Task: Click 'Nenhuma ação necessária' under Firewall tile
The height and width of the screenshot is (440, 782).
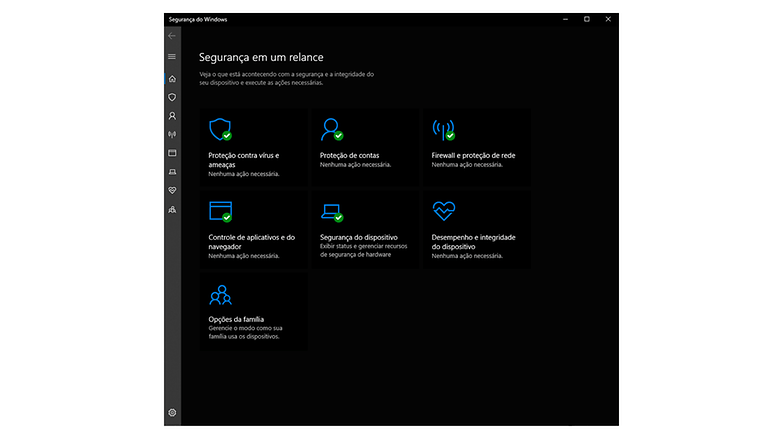Action: [467, 165]
